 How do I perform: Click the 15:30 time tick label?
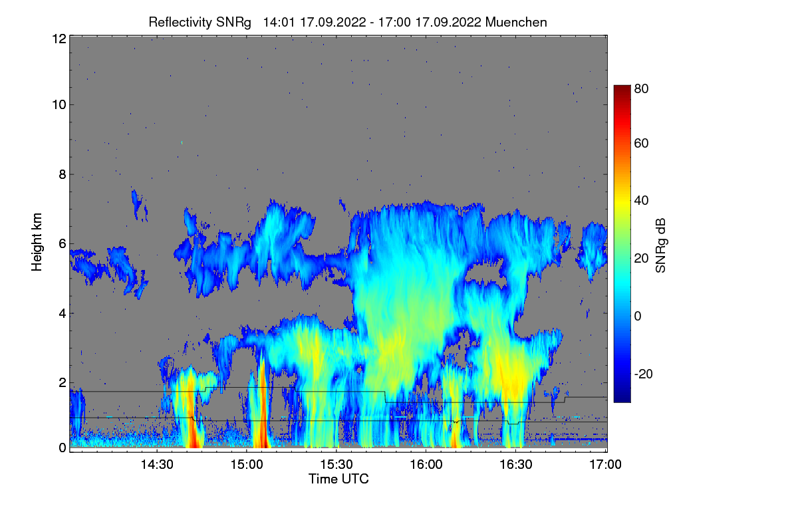336,464
